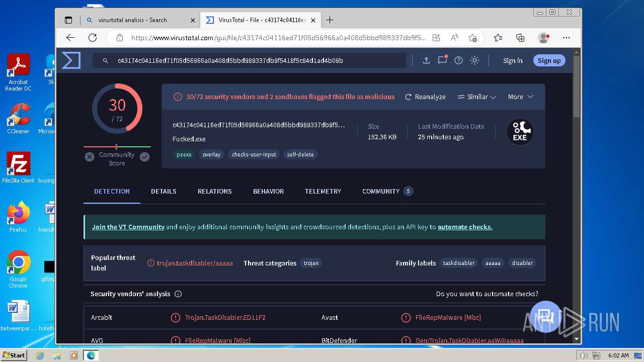
Task: Click the Sign up button
Action: pos(549,60)
